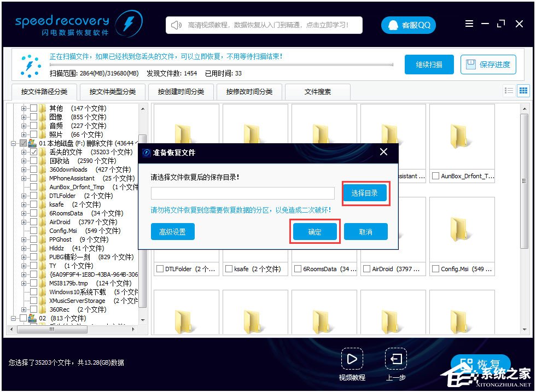Open the 视频教程 video tutorial
This screenshot has height=392, width=536.
pos(352,359)
